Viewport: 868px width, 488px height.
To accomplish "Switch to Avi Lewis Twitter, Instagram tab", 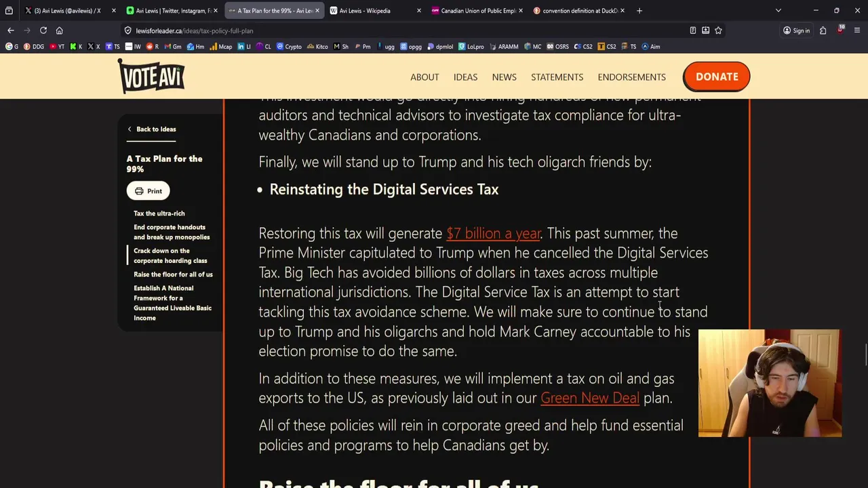I will click(172, 11).
